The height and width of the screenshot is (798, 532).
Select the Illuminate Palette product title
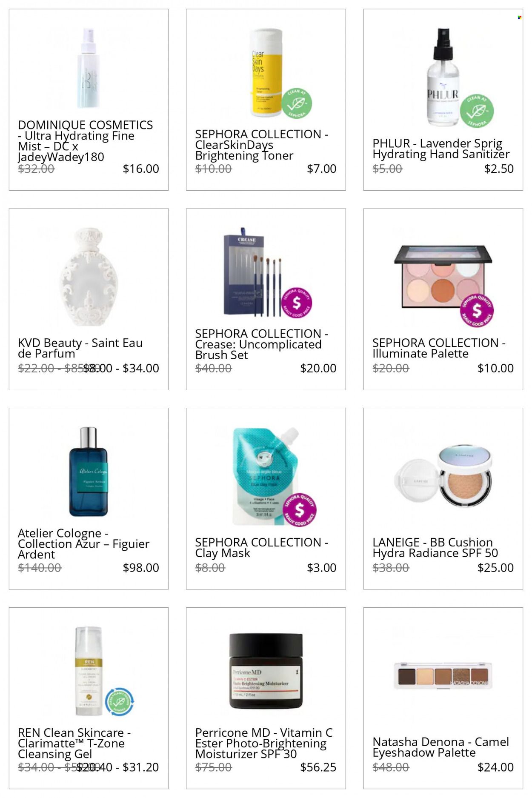439,348
